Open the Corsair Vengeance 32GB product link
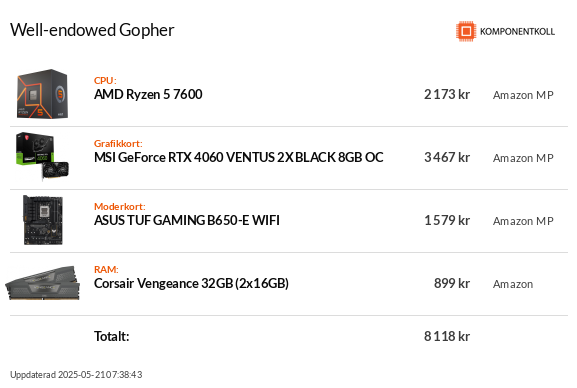577x388 pixels. click(x=191, y=283)
